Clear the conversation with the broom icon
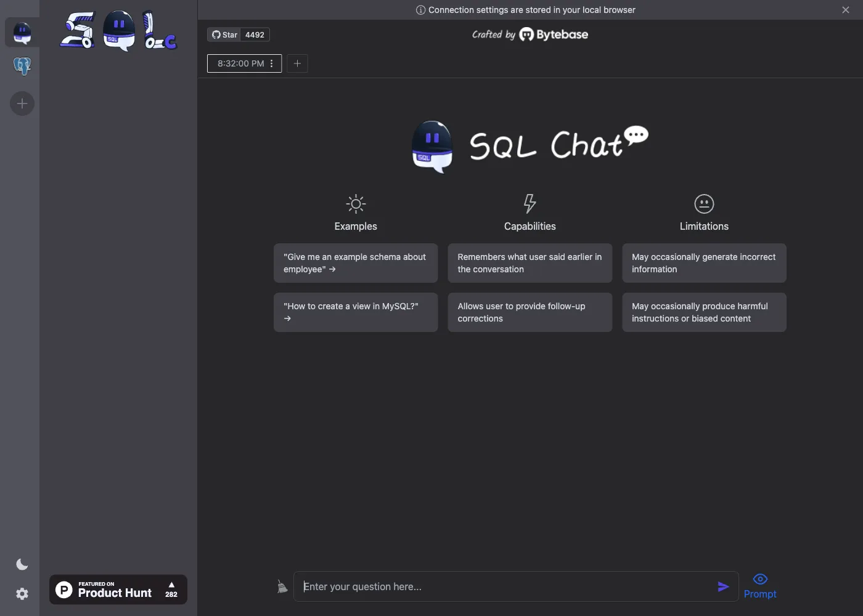863x616 pixels. coord(282,586)
